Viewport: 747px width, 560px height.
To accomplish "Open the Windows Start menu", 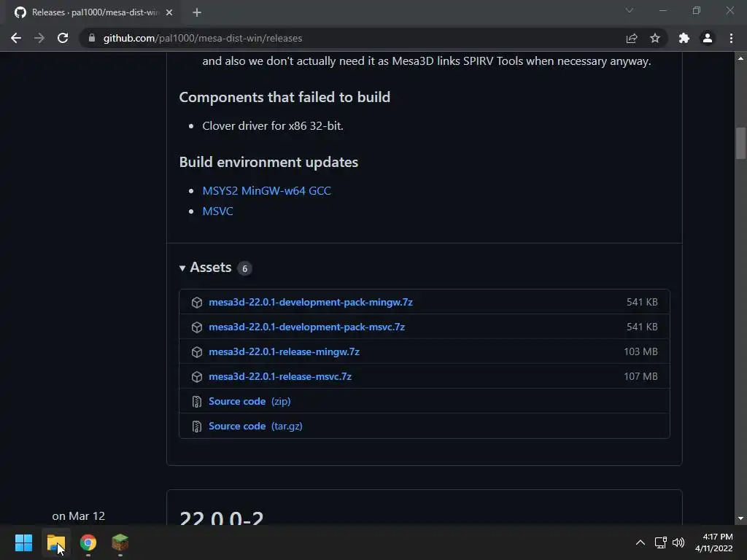I will coord(23,542).
